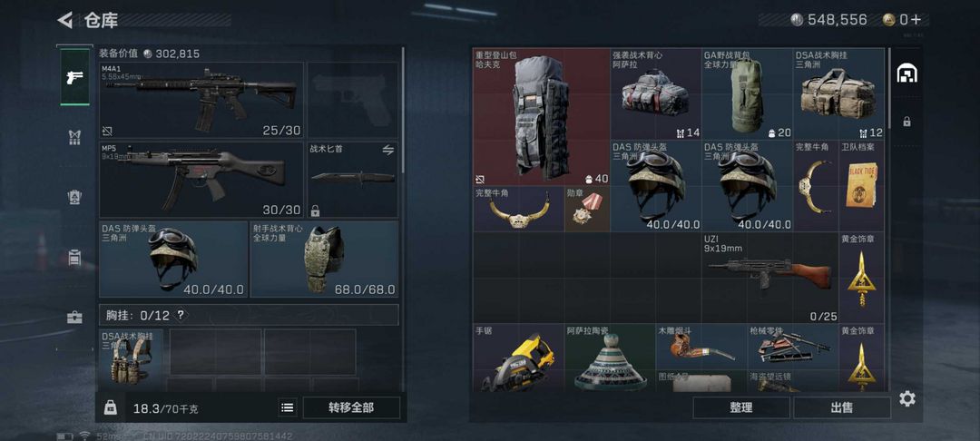The height and width of the screenshot is (441, 980).
Task: Click the 整理 sort button
Action: pyautogui.click(x=741, y=408)
